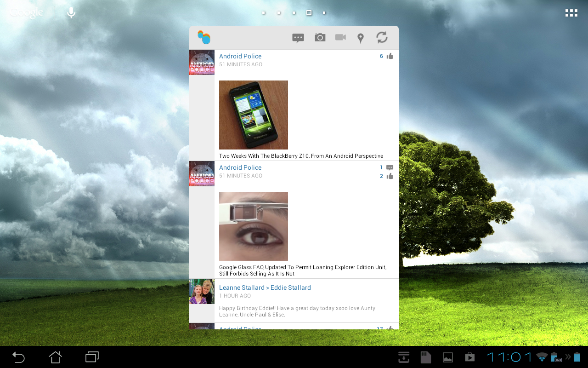Open the 'Happy Birthday Eddie!!' message text
Image resolution: width=588 pixels, height=368 pixels.
coord(297,311)
